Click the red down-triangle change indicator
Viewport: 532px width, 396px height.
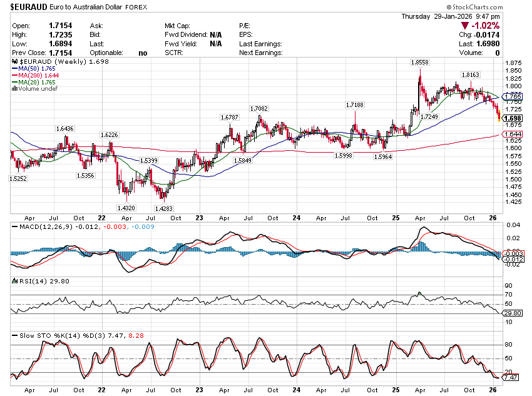pyautogui.click(x=465, y=26)
